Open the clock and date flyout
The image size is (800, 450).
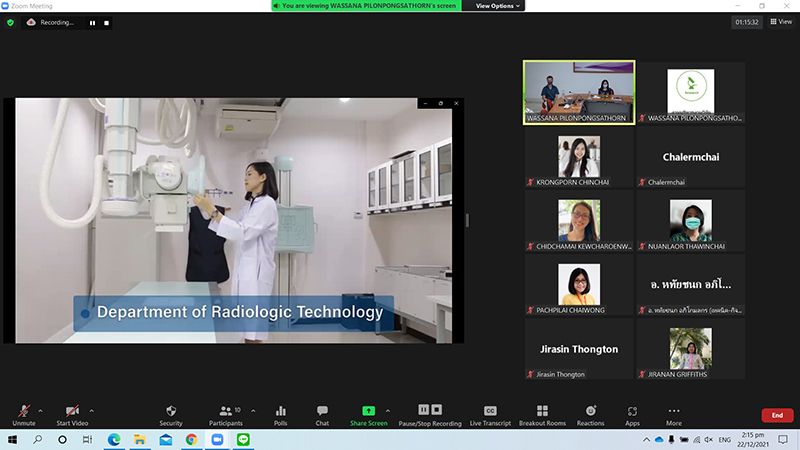[x=753, y=439]
